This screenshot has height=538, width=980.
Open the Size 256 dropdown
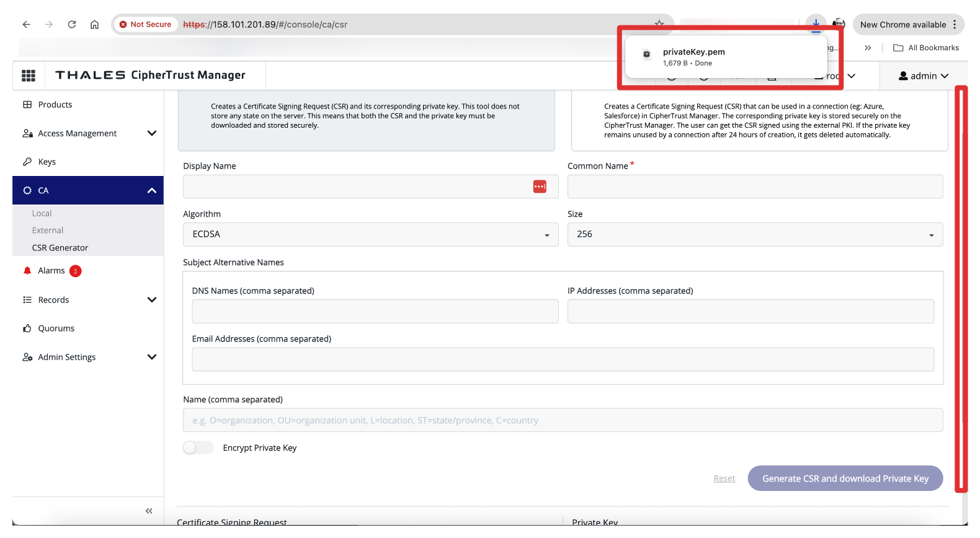pyautogui.click(x=754, y=235)
